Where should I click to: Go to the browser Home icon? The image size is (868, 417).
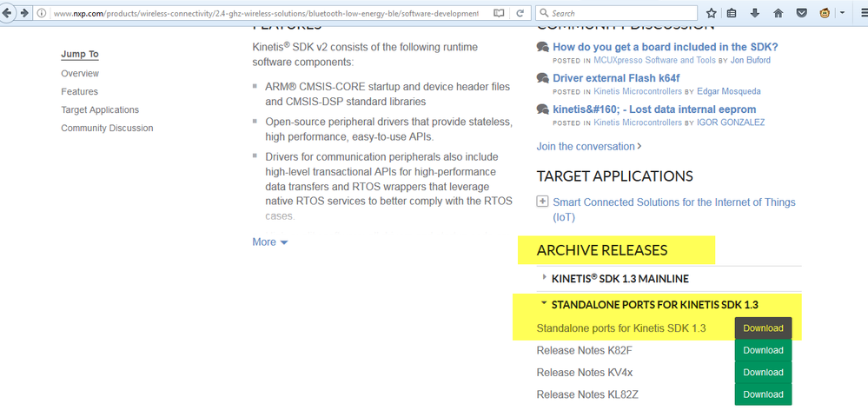tap(779, 13)
